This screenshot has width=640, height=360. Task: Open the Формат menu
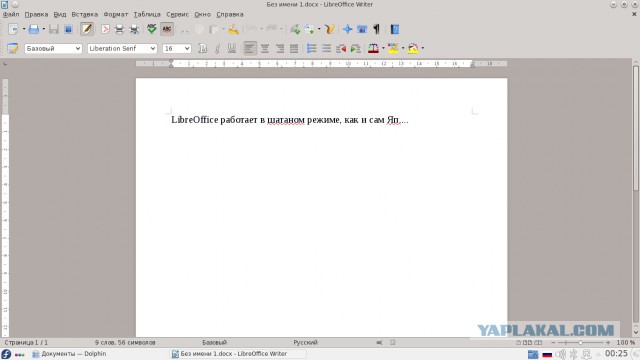116,14
